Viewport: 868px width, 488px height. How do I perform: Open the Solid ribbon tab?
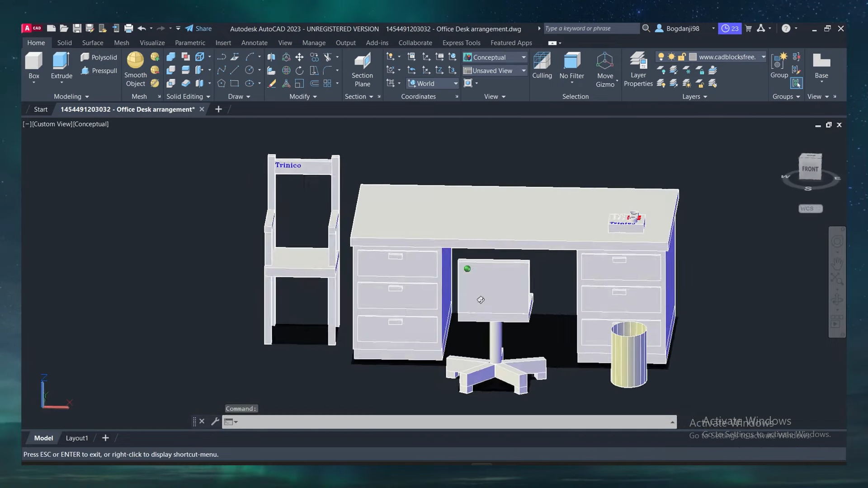click(x=64, y=42)
